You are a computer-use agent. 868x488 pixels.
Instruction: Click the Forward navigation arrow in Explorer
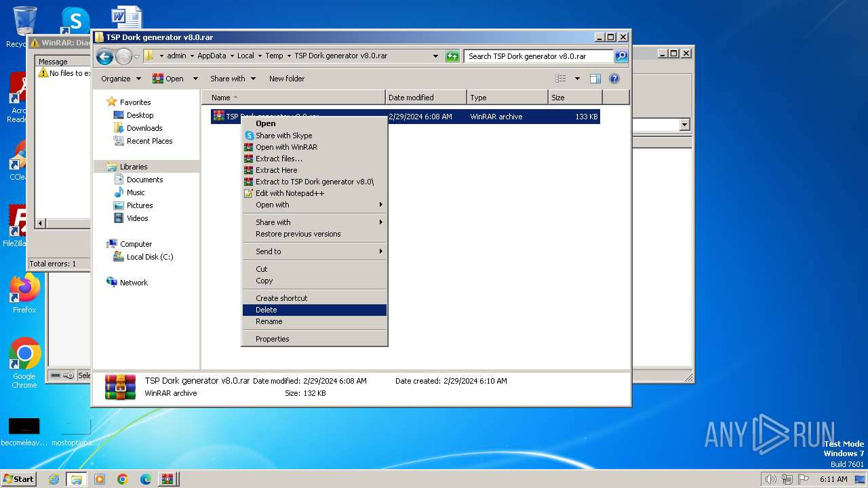123,56
